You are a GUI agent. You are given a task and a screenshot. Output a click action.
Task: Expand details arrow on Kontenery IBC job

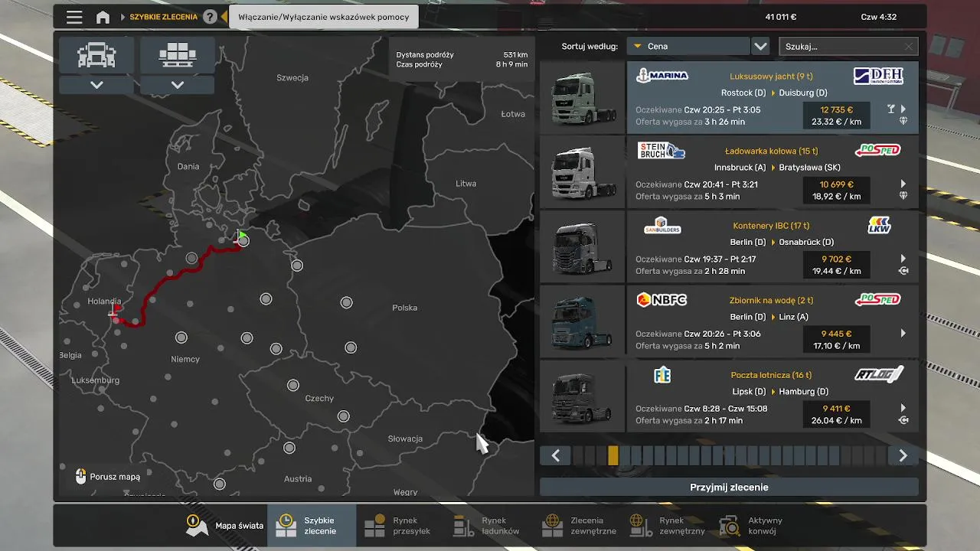(x=903, y=259)
